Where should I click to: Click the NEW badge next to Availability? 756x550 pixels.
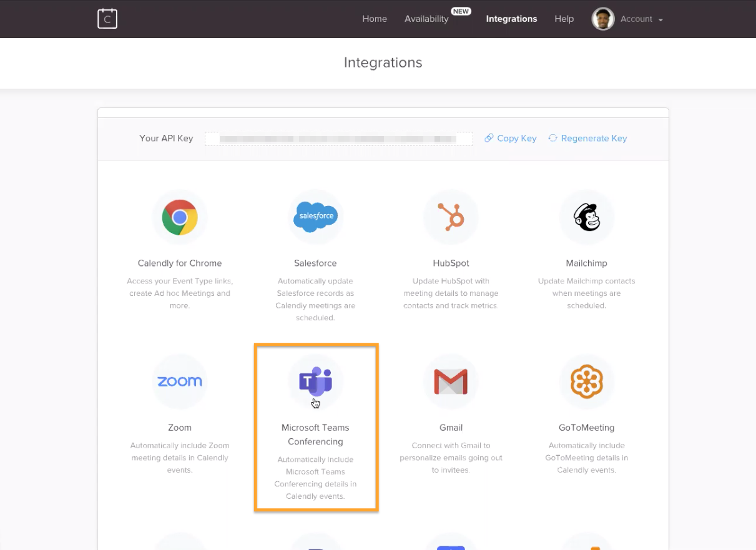point(461,11)
